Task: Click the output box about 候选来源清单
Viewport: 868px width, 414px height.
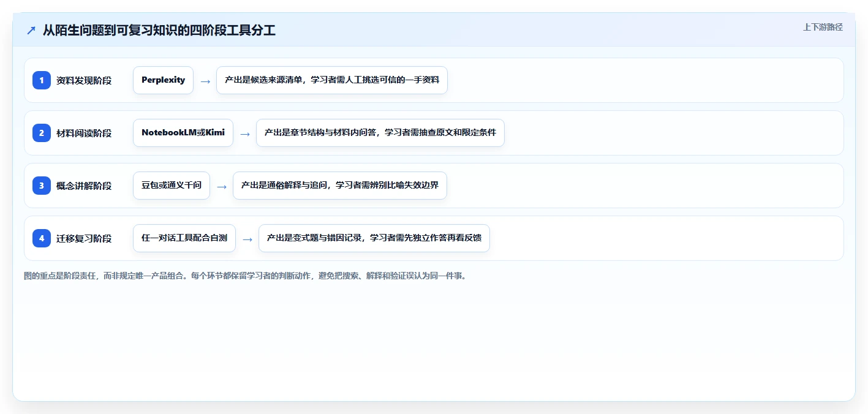Action: pyautogui.click(x=332, y=80)
